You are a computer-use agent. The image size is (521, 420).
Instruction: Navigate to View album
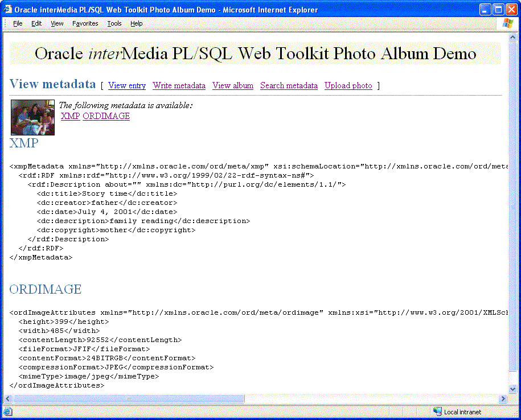coord(232,85)
